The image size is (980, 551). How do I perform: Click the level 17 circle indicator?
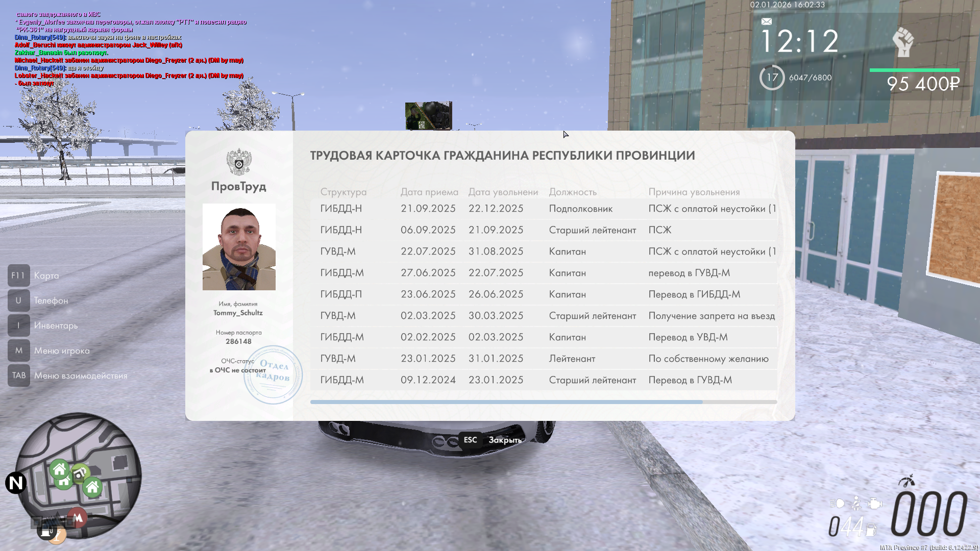(x=772, y=78)
